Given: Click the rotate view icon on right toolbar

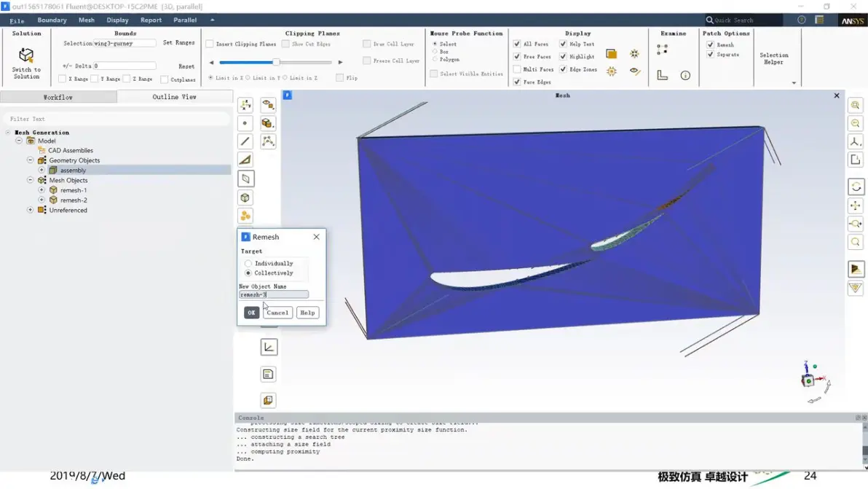Looking at the screenshot, I should pyautogui.click(x=856, y=187).
